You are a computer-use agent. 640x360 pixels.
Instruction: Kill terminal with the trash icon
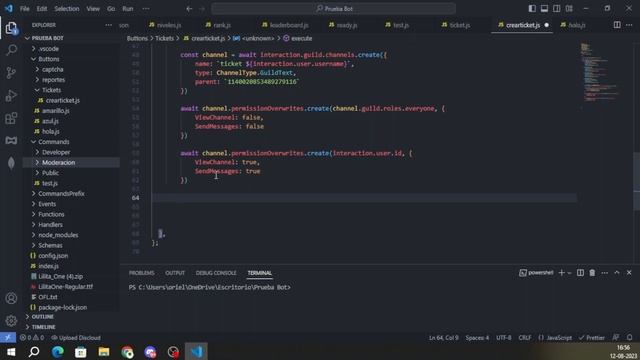coord(592,273)
